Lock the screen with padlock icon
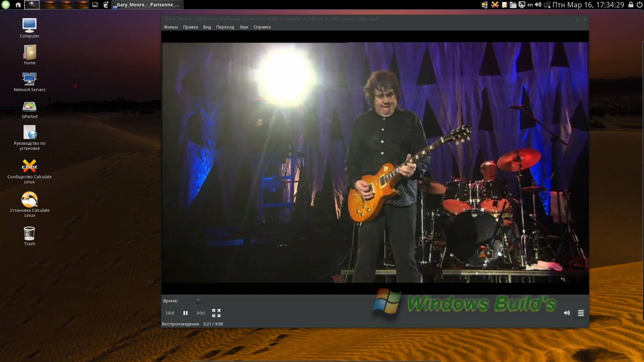Screen dimensions: 644x362 tap(631, 5)
